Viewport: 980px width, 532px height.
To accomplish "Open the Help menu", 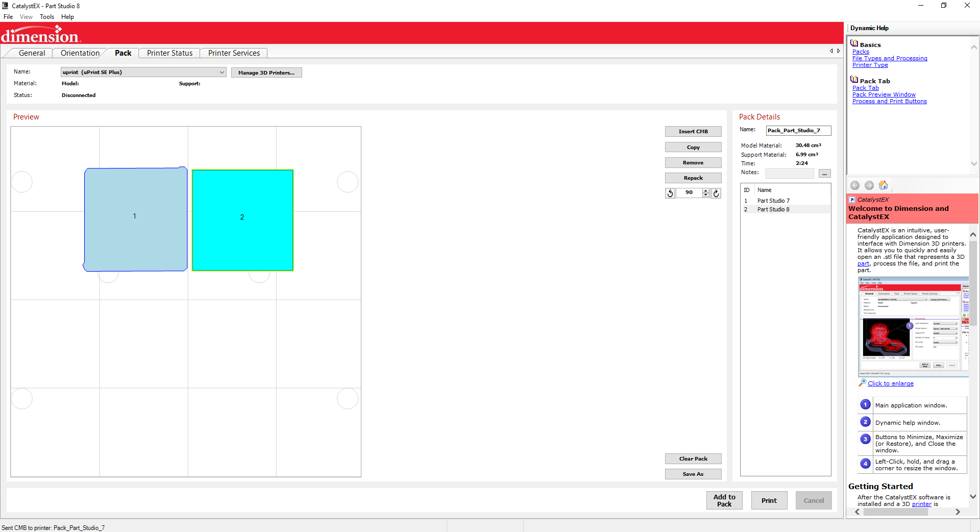I will [67, 17].
